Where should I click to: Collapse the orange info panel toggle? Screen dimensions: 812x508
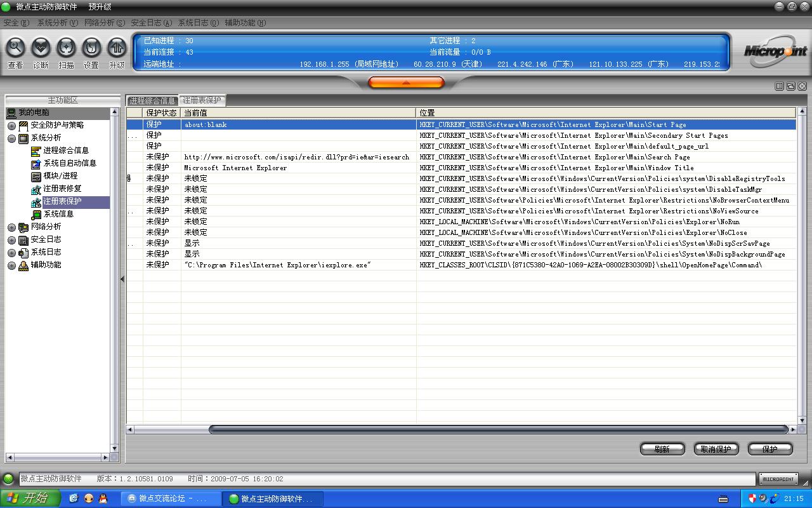(x=406, y=83)
